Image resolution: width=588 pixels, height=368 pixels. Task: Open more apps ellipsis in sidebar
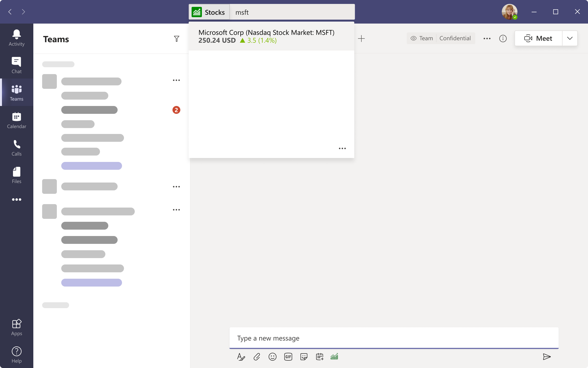[x=16, y=199]
